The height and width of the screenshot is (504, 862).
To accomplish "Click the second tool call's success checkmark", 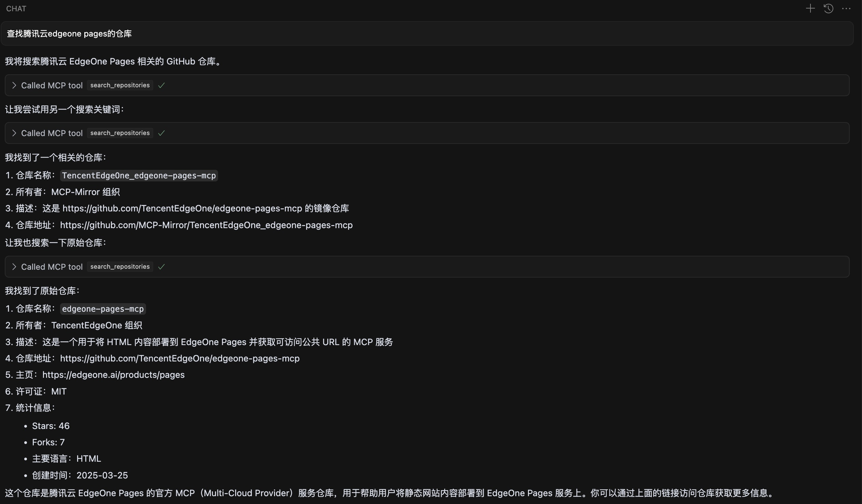I will click(161, 133).
